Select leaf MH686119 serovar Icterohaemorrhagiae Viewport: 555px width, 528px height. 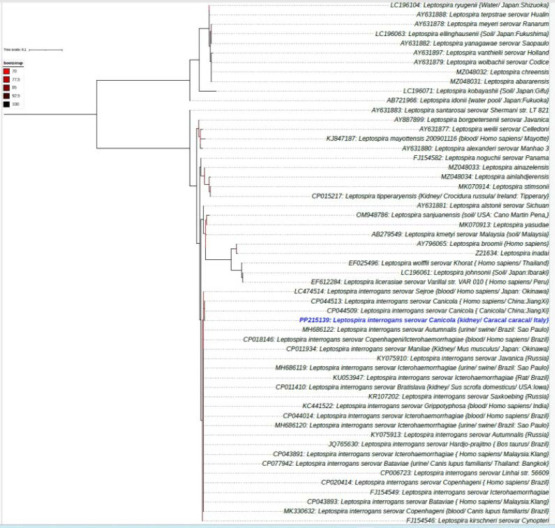pyautogui.click(x=412, y=368)
